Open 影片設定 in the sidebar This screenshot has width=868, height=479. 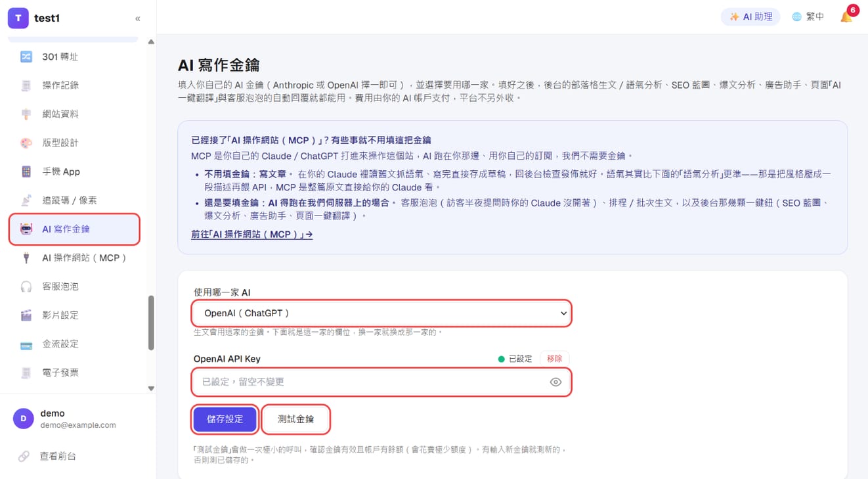tap(74, 315)
